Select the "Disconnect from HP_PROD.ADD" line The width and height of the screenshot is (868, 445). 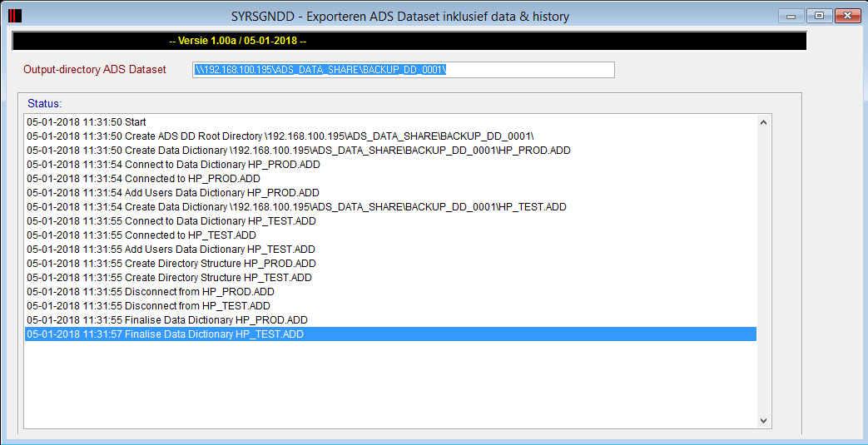coord(391,292)
